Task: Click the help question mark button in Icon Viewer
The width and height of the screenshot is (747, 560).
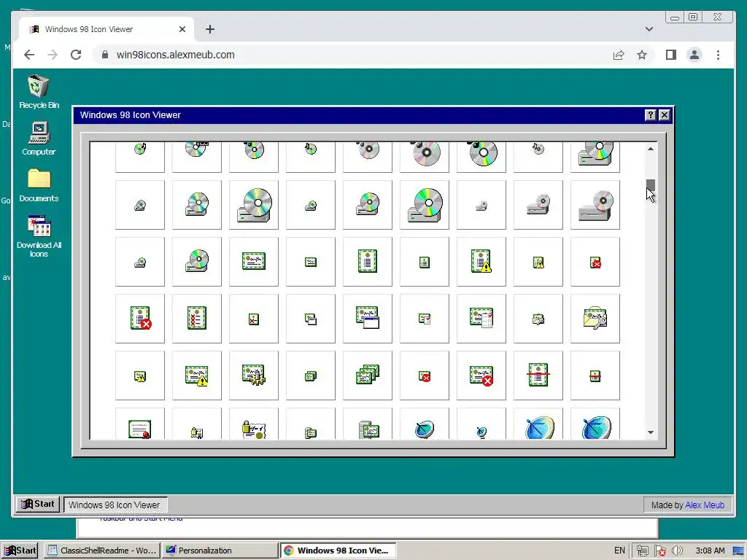Action: [650, 114]
